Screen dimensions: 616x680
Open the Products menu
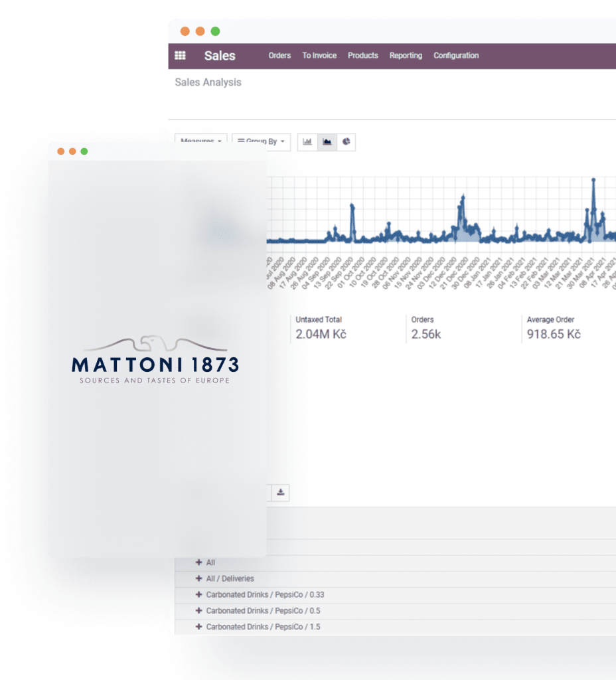pos(363,56)
